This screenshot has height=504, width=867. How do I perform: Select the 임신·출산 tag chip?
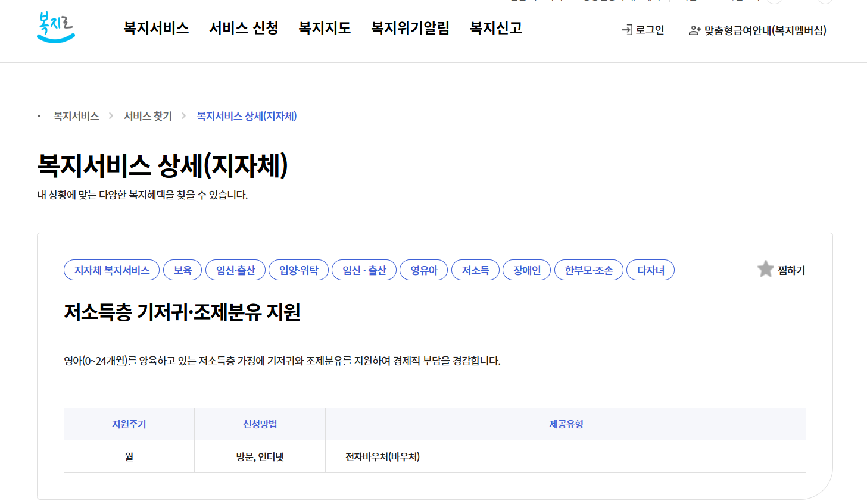[235, 270]
